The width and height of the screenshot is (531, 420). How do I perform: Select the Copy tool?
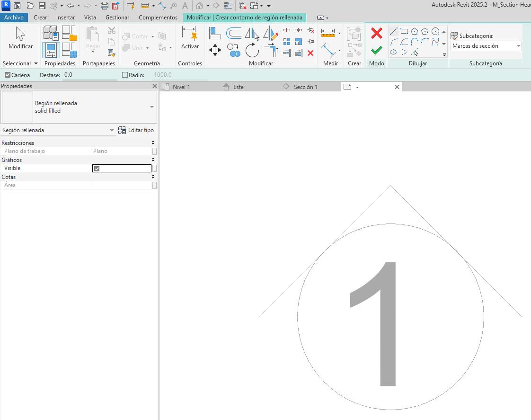(234, 51)
